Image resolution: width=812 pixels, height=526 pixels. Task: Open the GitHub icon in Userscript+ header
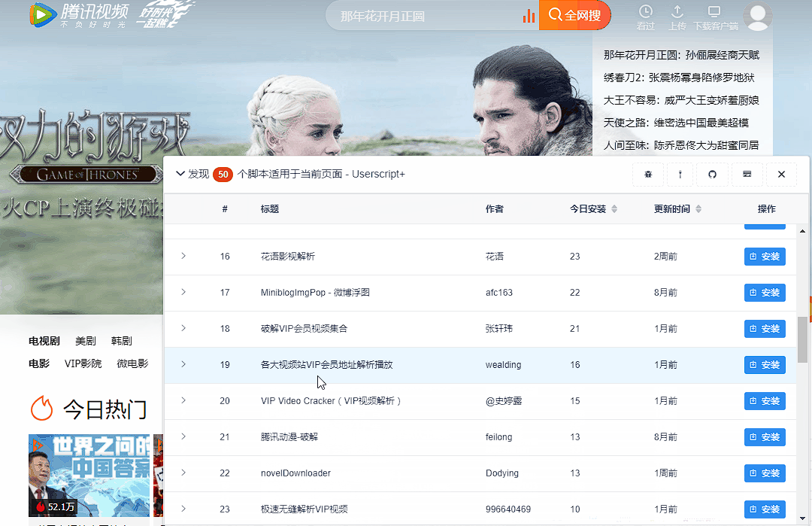(x=713, y=174)
